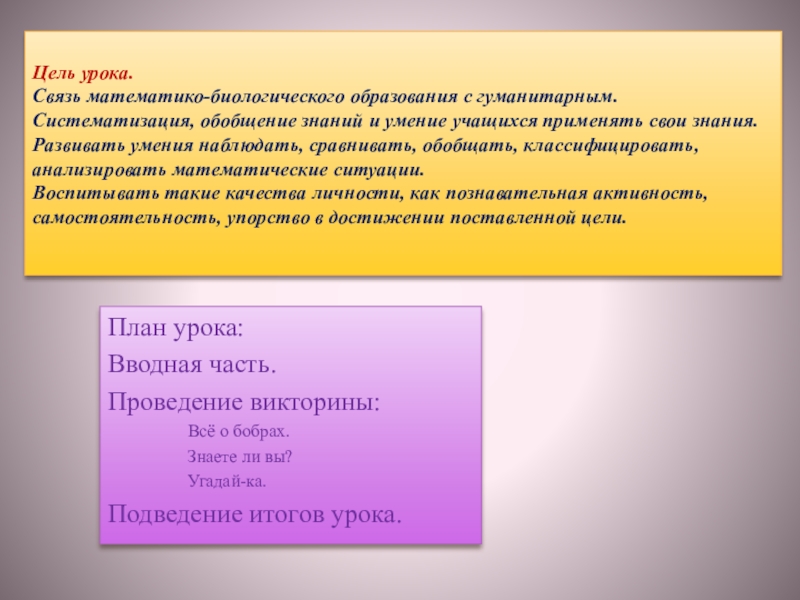The height and width of the screenshot is (600, 800).
Task: Click the sub-item 'Всё о бобрах.'
Action: [x=238, y=432]
